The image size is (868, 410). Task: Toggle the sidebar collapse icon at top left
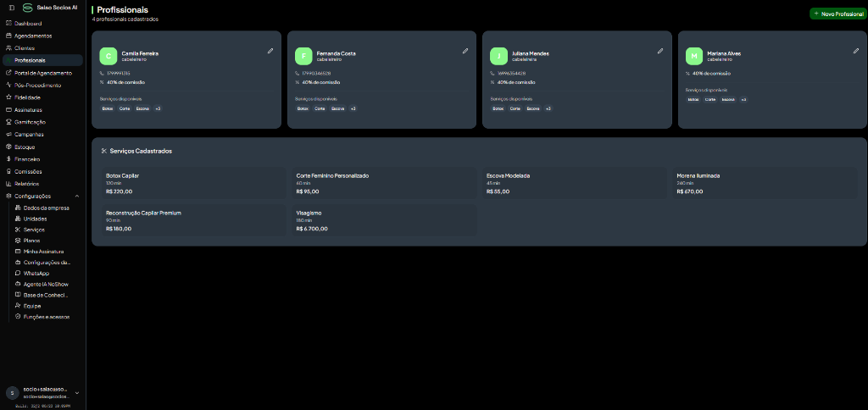(12, 8)
